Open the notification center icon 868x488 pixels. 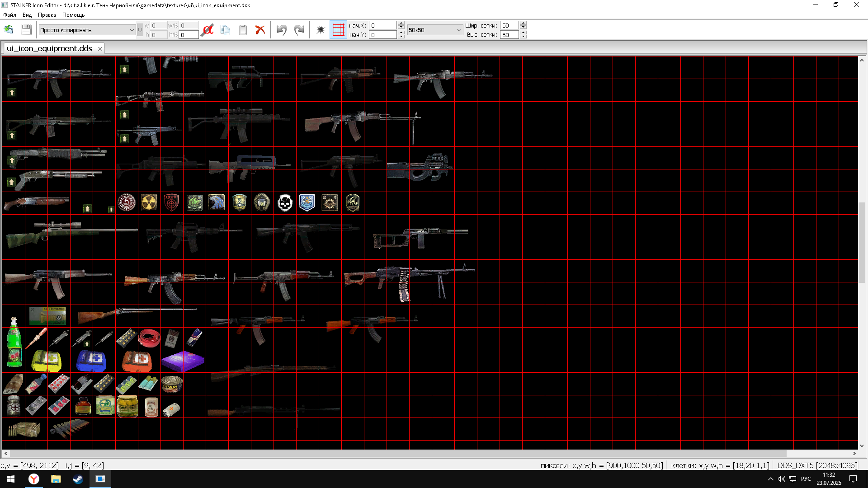tap(853, 479)
